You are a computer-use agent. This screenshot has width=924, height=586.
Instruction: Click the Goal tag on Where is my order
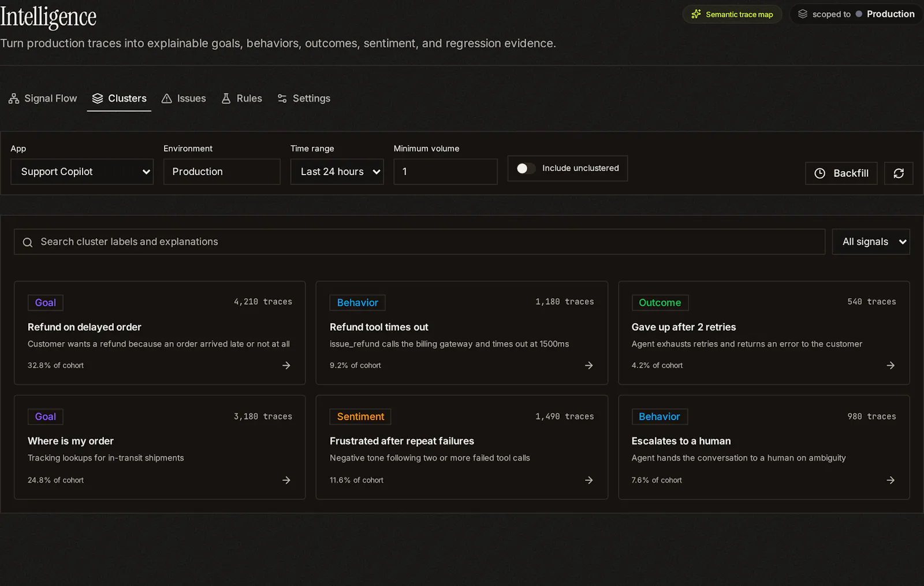pyautogui.click(x=46, y=417)
